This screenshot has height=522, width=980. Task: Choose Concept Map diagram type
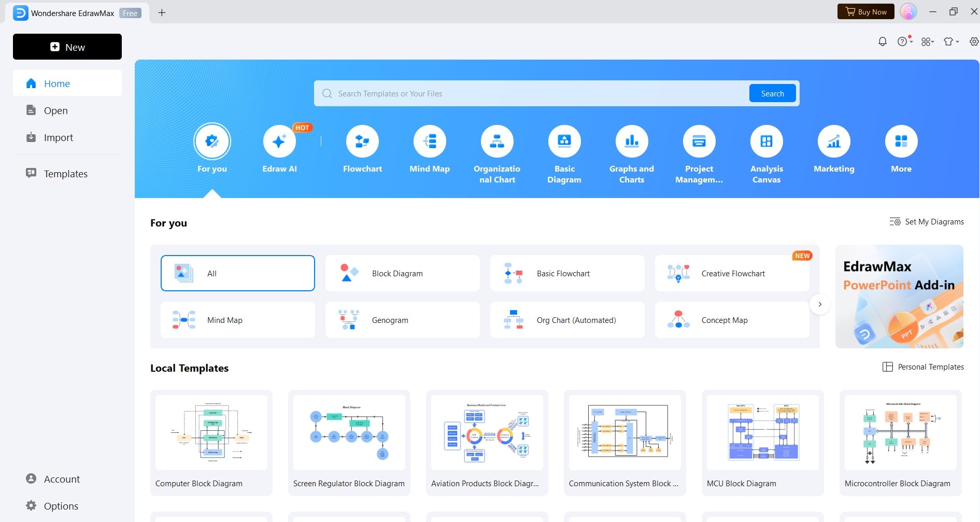click(732, 320)
